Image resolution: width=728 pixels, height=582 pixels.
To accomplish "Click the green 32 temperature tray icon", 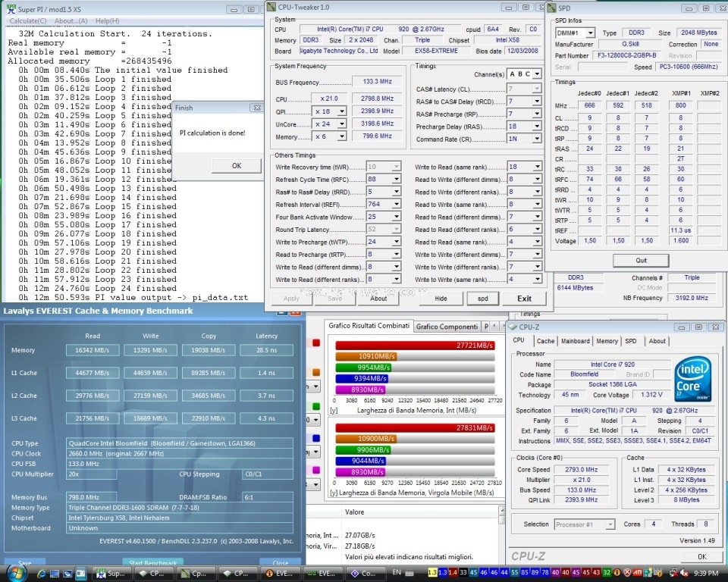I will 607,573.
